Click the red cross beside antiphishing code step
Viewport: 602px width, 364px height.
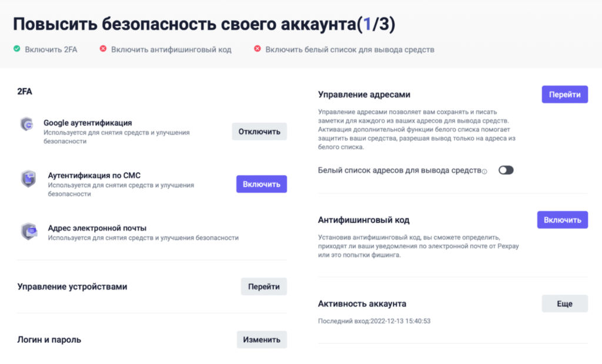pos(103,49)
